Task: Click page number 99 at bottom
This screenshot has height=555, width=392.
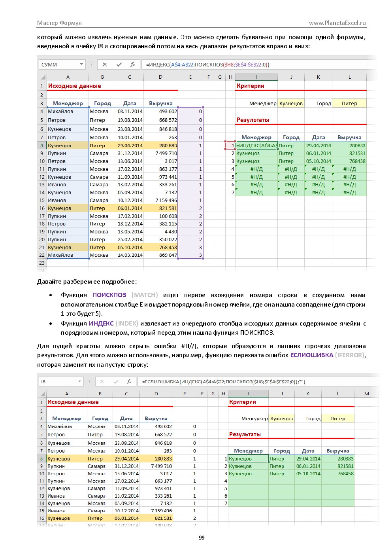Action: point(202,538)
